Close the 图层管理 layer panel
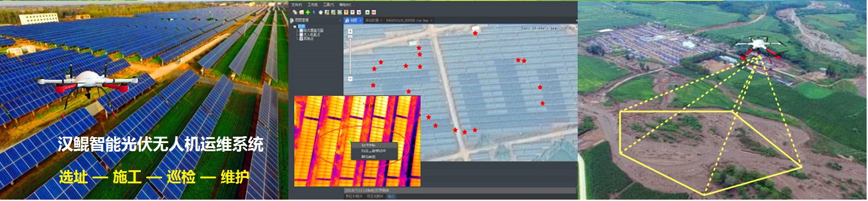This screenshot has height=201, width=868. pos(340,20)
